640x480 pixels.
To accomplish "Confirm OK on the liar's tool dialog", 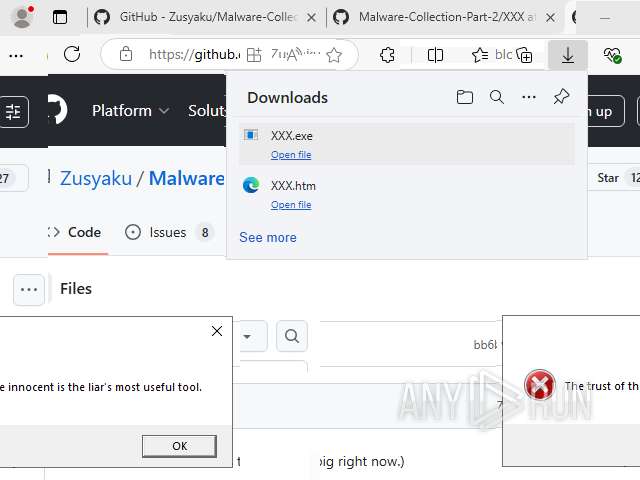I will pos(179,446).
